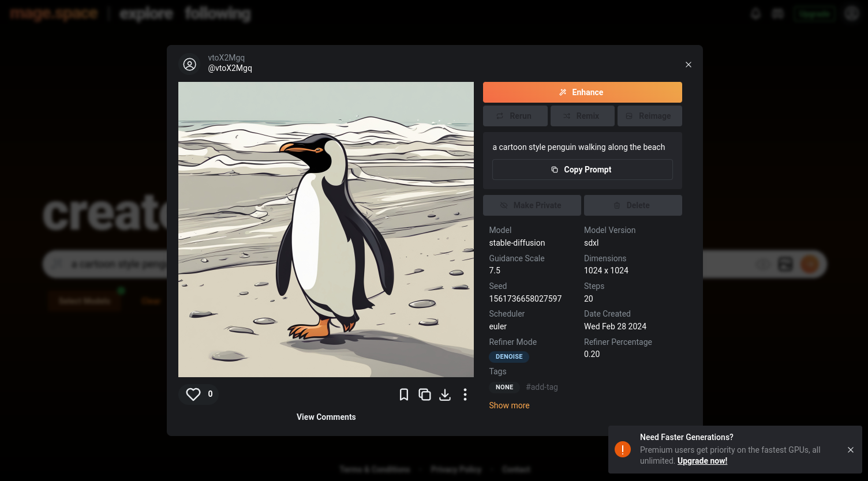Image resolution: width=868 pixels, height=481 pixels.
Task: Open View Comments
Action: point(326,417)
